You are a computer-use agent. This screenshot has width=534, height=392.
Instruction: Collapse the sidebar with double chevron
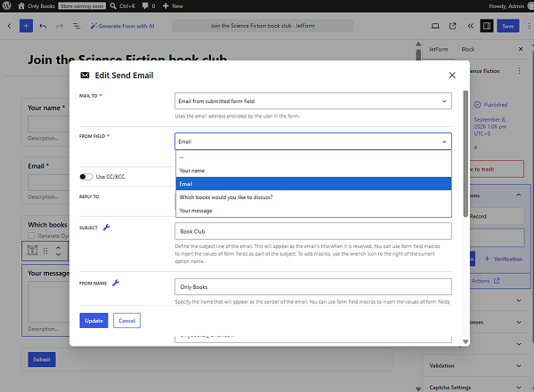point(470,26)
